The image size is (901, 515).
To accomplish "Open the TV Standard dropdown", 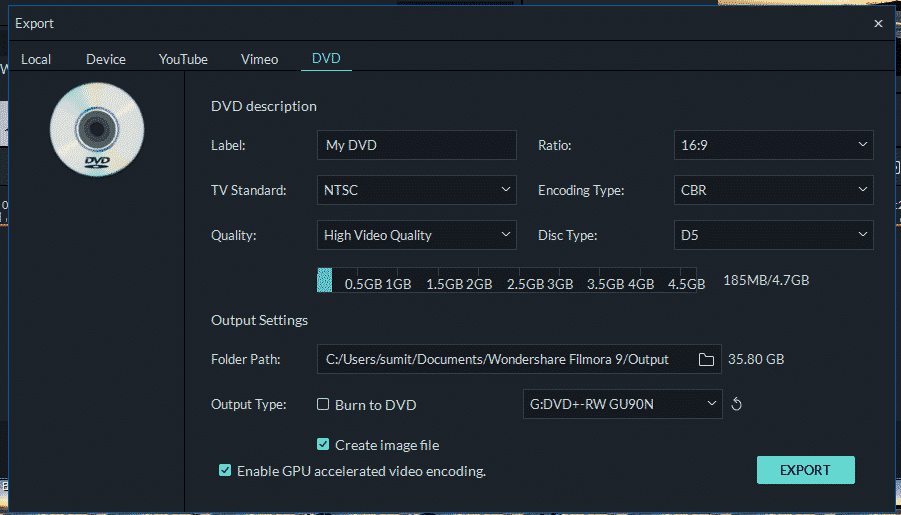I will (x=417, y=190).
